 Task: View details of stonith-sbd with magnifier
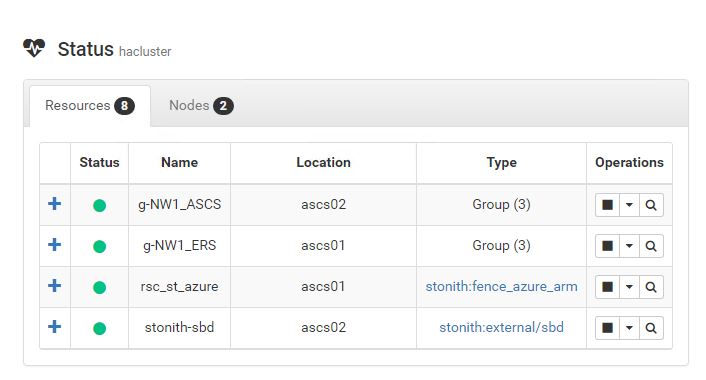pos(651,328)
